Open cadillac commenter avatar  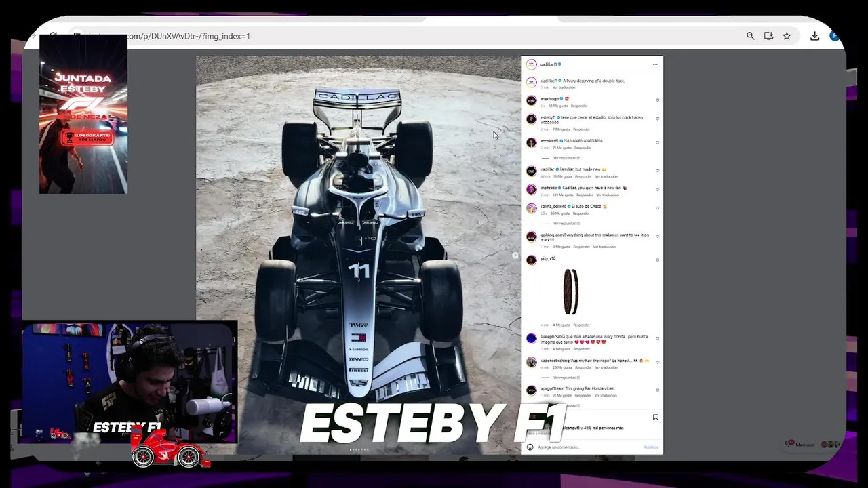tap(532, 171)
